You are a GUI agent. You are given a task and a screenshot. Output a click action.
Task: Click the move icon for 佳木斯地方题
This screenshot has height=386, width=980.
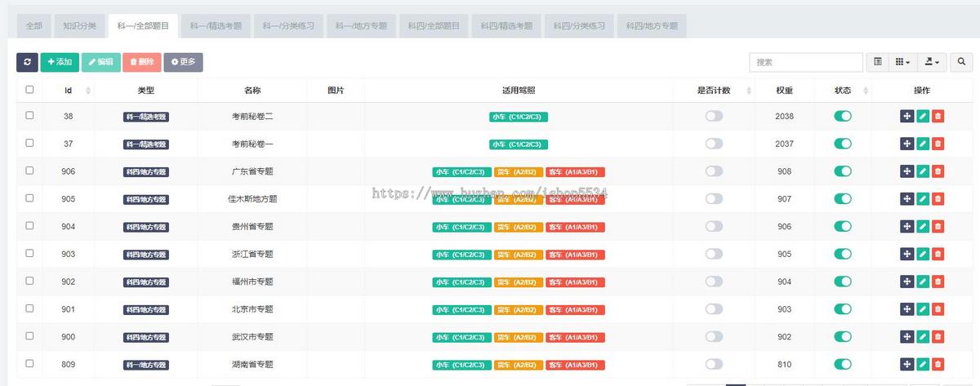coord(906,199)
